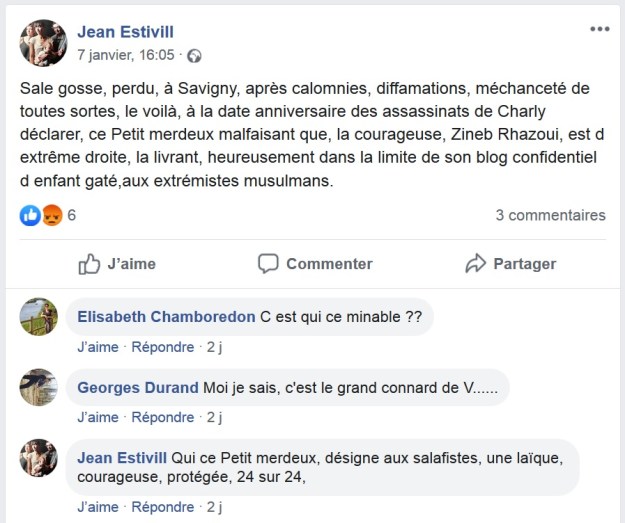Open Jean Estivill's comment avatar
This screenshot has width=625, height=523.
pyautogui.click(x=39, y=457)
